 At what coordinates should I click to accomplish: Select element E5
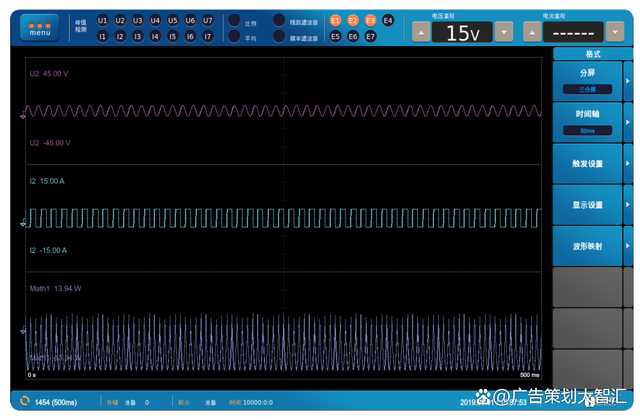tap(335, 36)
